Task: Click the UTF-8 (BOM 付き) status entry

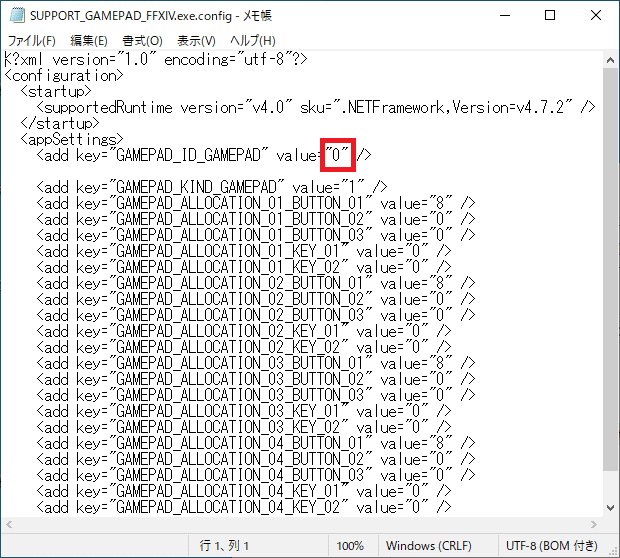Action: (552, 546)
